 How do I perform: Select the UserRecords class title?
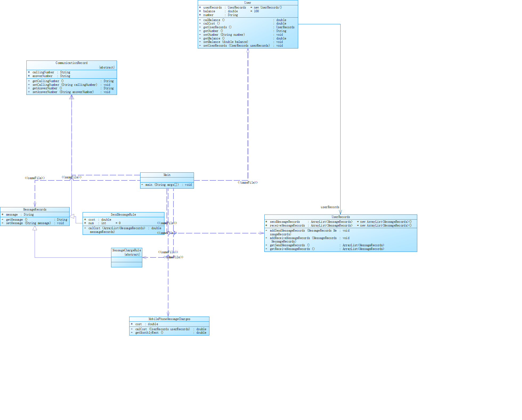(x=341, y=217)
